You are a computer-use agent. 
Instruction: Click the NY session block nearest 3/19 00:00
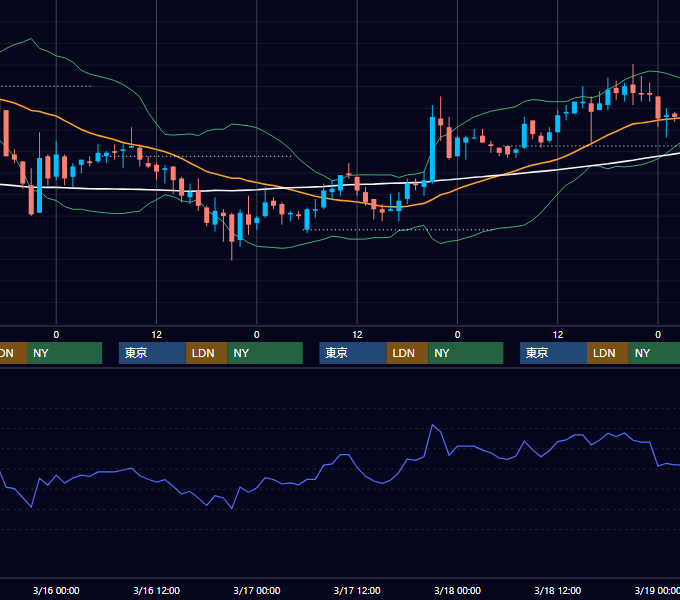tap(654, 353)
